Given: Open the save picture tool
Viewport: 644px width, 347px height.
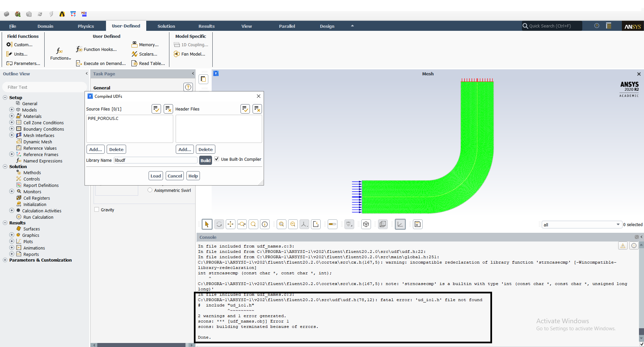Looking at the screenshot, I should (x=316, y=224).
